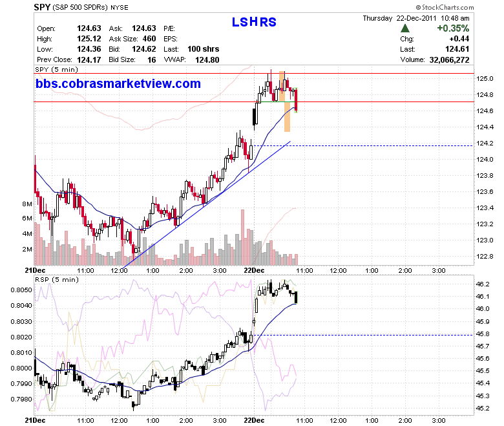Click the 123.0 price axis label

coord(485,240)
